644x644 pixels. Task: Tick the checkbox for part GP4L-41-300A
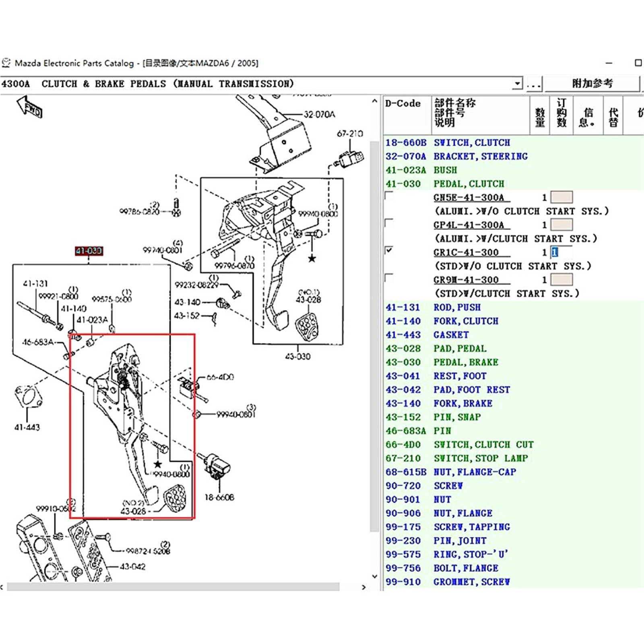point(389,223)
